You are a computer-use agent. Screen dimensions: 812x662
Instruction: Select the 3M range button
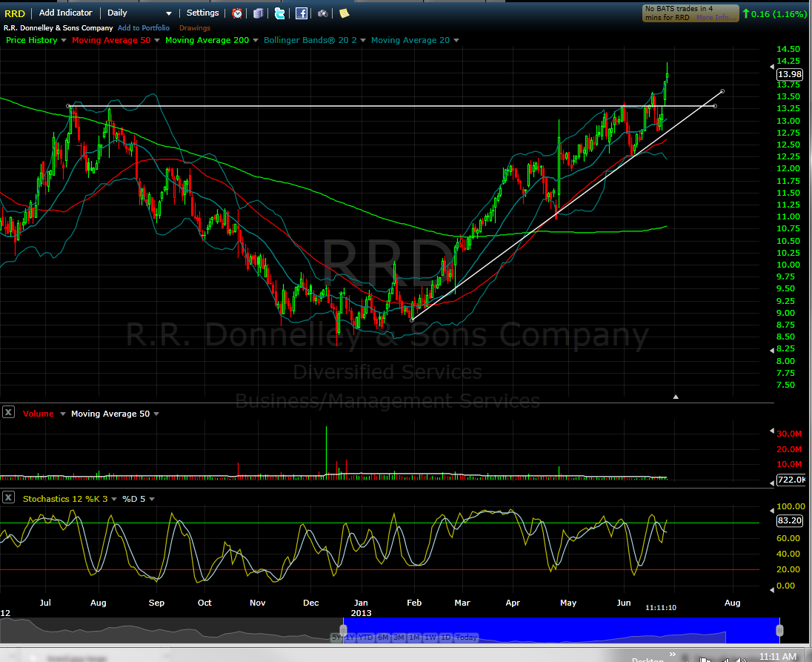coord(399,637)
